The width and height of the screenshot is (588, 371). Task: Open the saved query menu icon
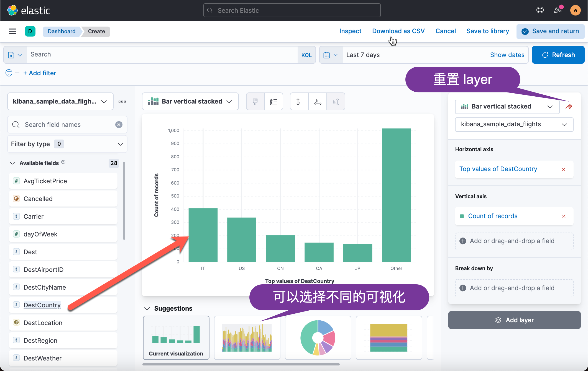[15, 55]
